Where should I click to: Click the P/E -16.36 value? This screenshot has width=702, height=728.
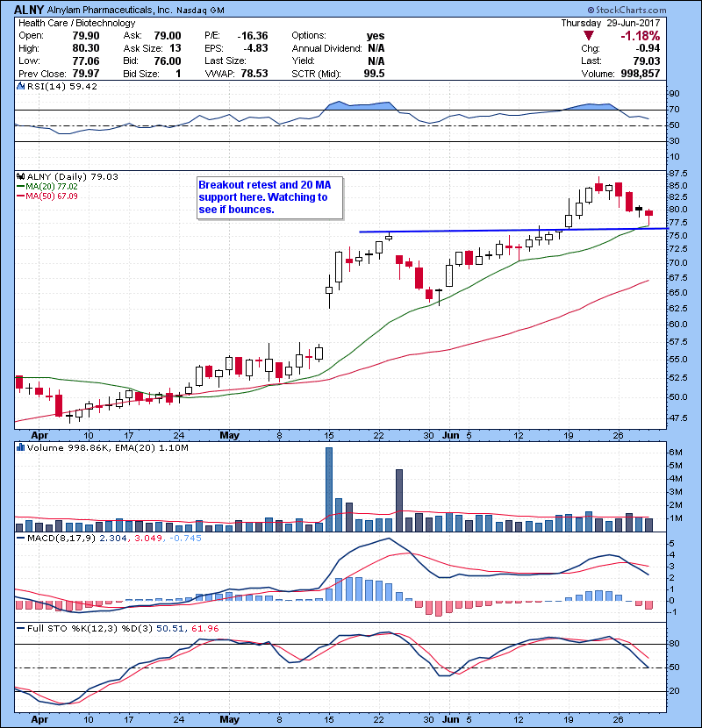[x=252, y=36]
